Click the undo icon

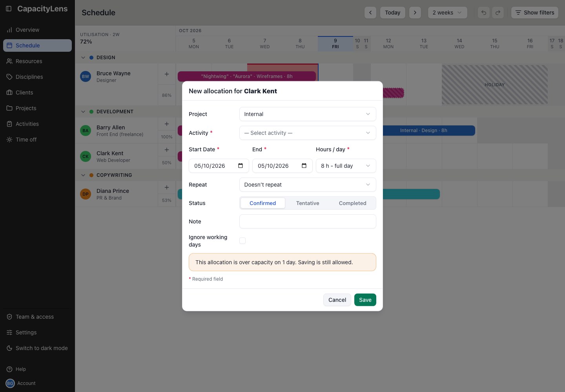click(x=484, y=13)
